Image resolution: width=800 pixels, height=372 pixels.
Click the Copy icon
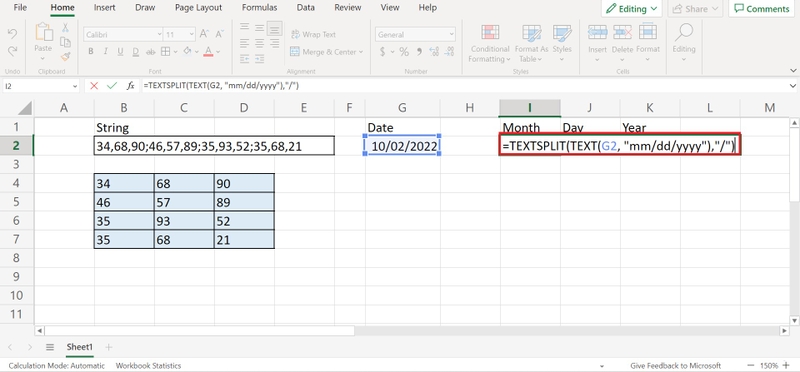[65, 42]
